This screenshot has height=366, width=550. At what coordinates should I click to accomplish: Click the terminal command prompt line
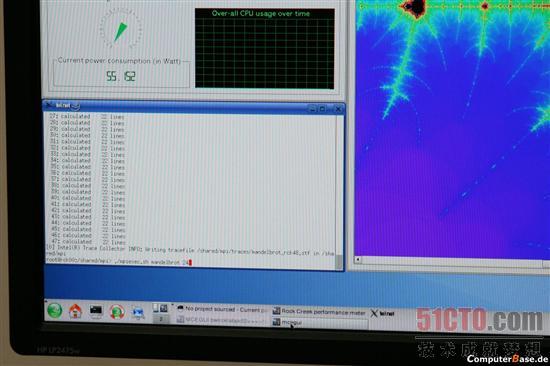119,262
